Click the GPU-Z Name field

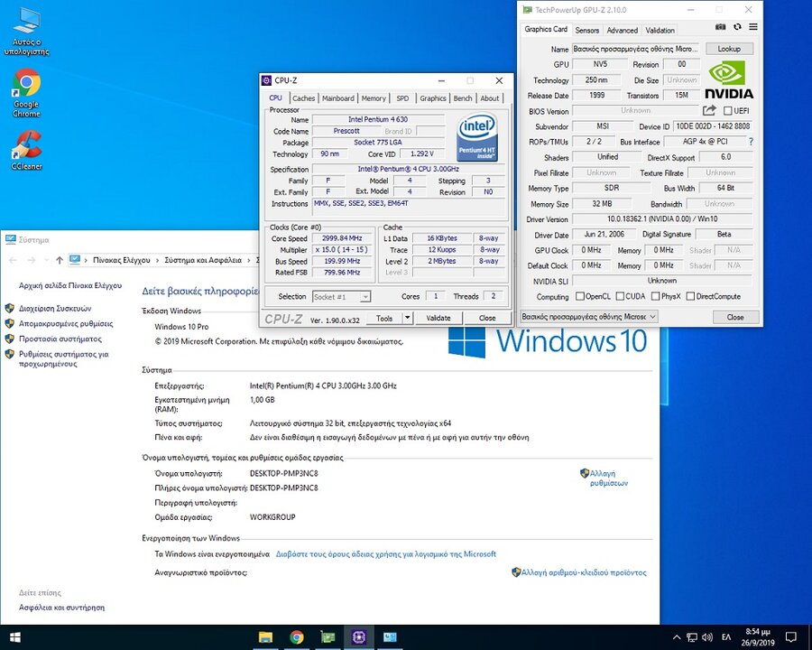[x=635, y=48]
